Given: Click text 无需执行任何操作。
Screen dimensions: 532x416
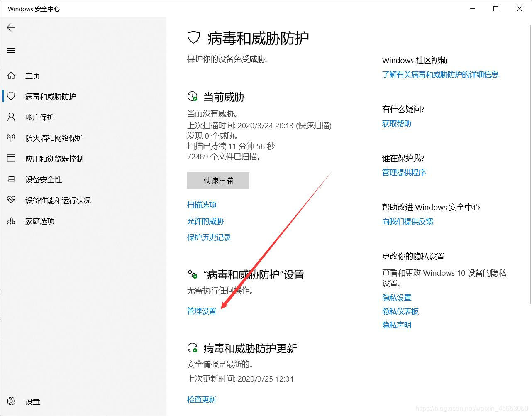Looking at the screenshot, I should tap(220, 290).
